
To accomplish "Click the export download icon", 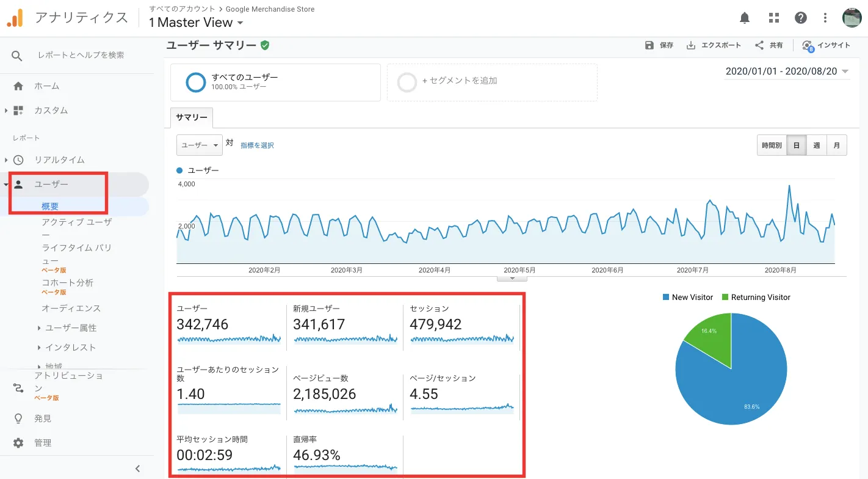I will click(691, 45).
